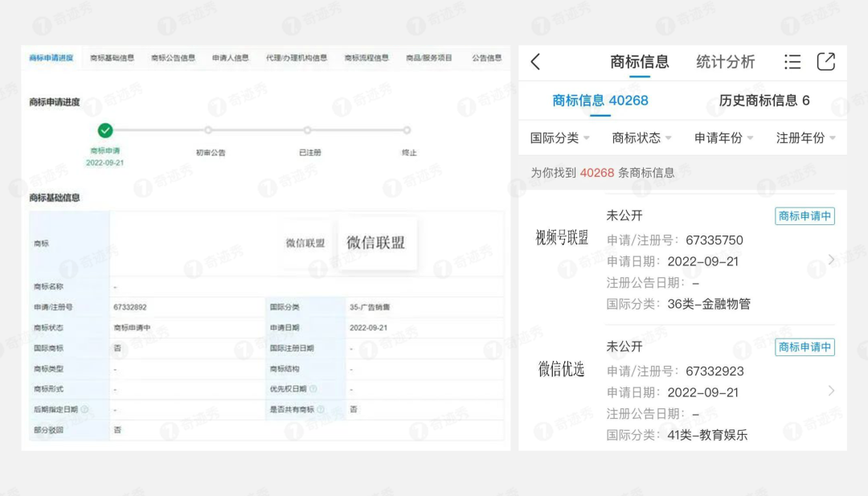Open the 微信优选 entry chevron
868x496 pixels.
831,391
